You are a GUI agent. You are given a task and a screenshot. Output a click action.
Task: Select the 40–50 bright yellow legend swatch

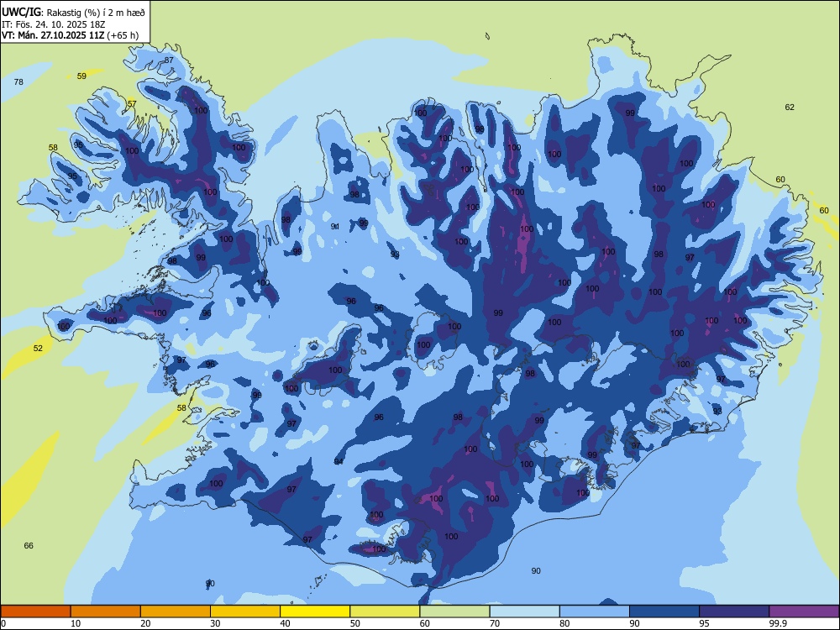tap(315, 612)
